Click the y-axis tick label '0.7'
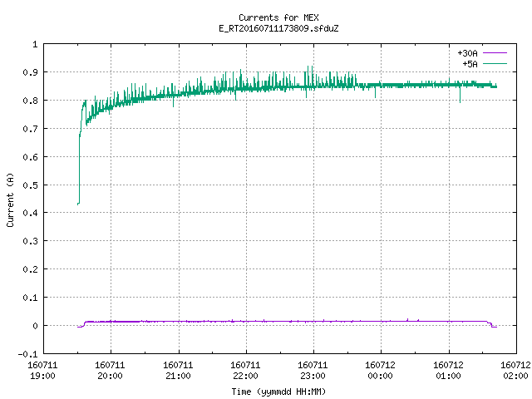This screenshot has height=399, width=532. [30, 129]
